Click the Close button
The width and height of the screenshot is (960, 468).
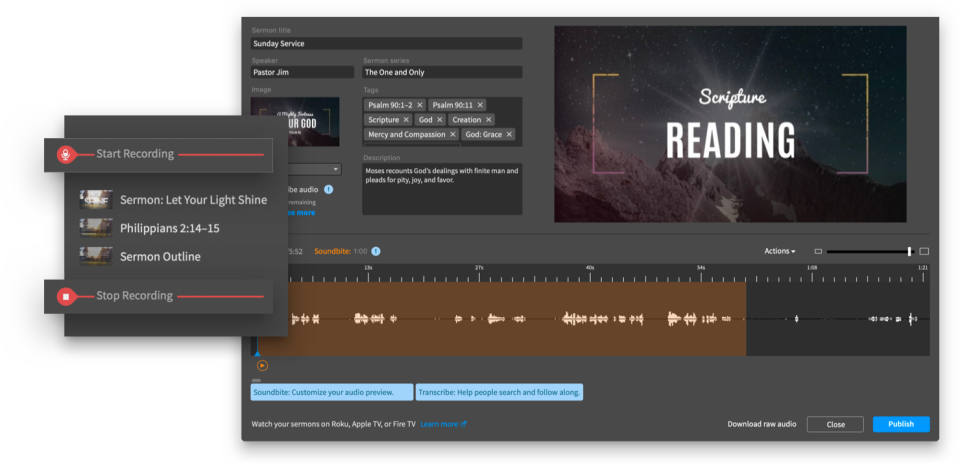coord(835,424)
